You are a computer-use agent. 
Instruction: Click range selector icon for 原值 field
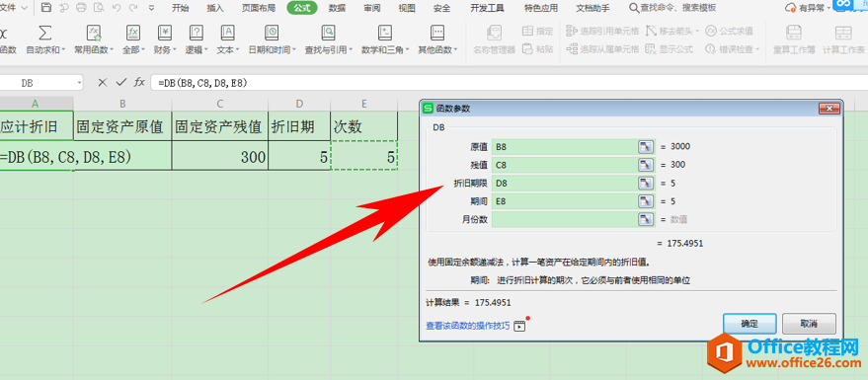(x=646, y=147)
